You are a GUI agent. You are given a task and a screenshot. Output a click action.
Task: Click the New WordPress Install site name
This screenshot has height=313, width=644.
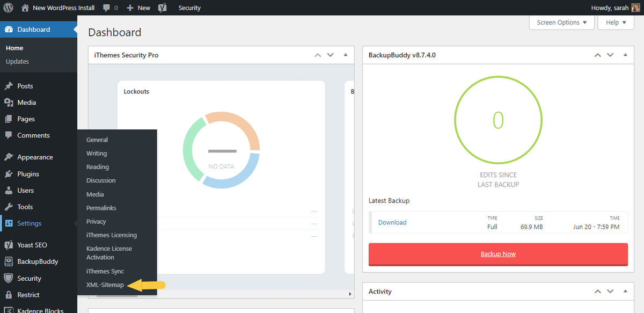coord(63,8)
